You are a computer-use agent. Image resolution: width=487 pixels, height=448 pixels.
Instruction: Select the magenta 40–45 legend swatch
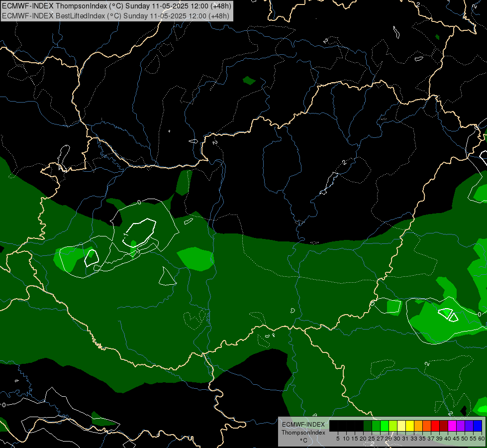[452, 426]
